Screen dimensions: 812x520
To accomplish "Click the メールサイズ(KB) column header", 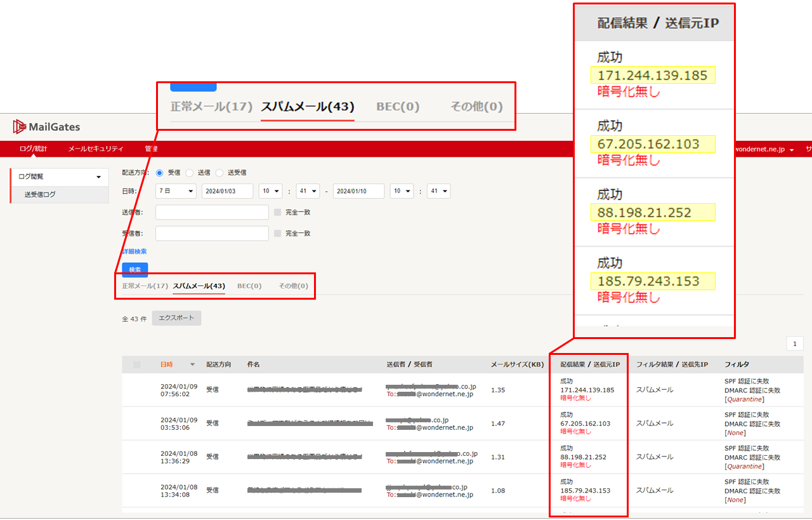I will click(517, 364).
